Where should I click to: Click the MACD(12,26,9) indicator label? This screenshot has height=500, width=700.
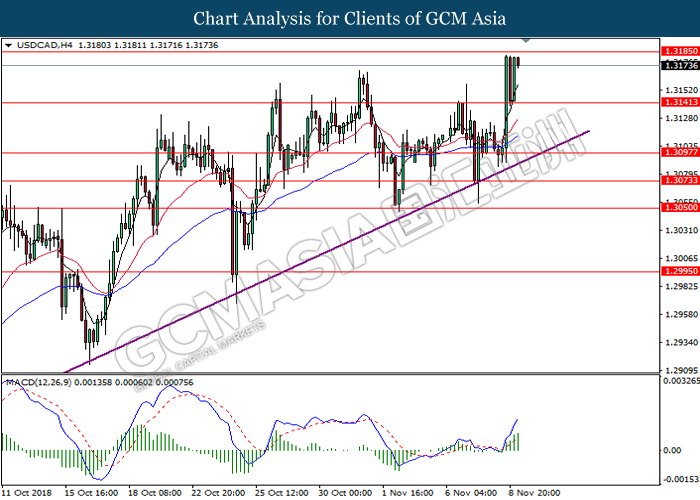coord(38,383)
